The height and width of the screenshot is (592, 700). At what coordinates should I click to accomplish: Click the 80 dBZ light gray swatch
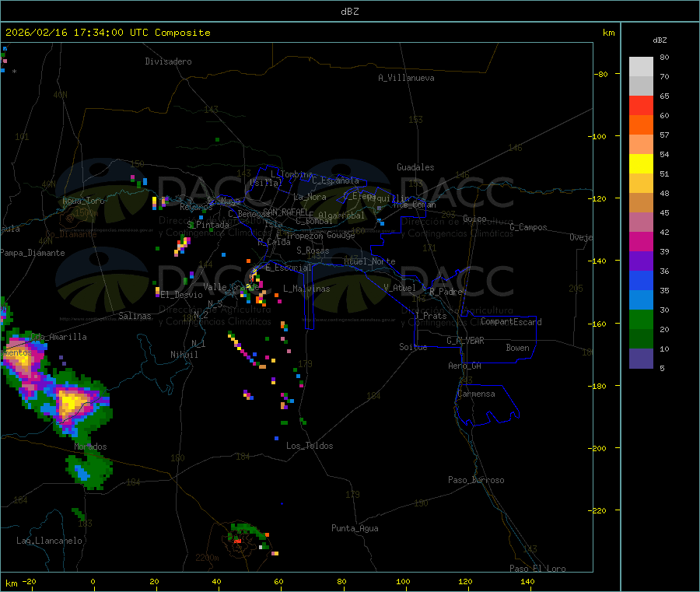tap(641, 67)
